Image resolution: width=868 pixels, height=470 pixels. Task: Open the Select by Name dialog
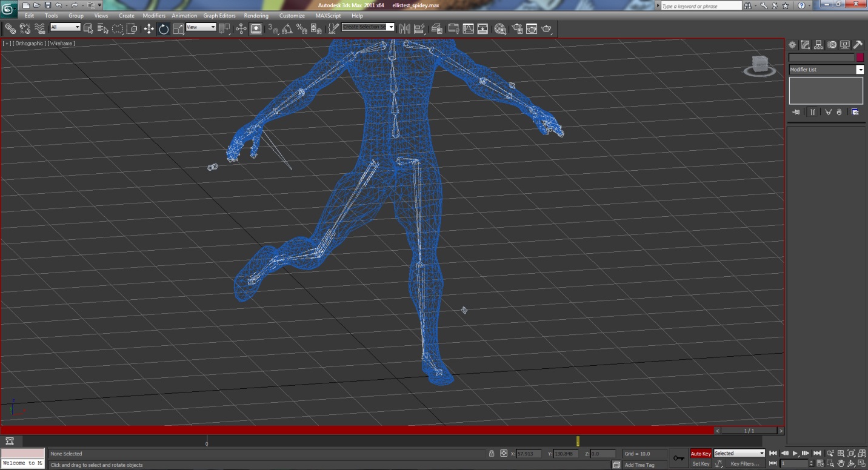tap(103, 28)
